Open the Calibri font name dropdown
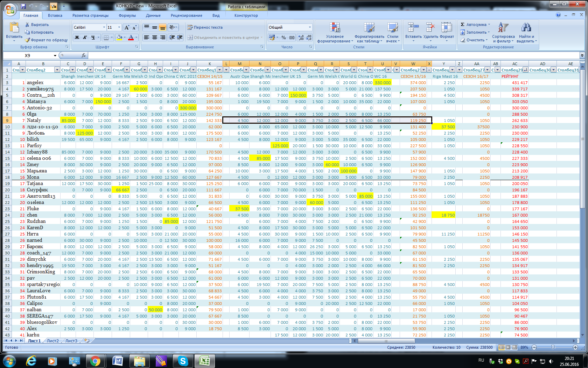The height and width of the screenshot is (368, 588). pyautogui.click(x=104, y=27)
